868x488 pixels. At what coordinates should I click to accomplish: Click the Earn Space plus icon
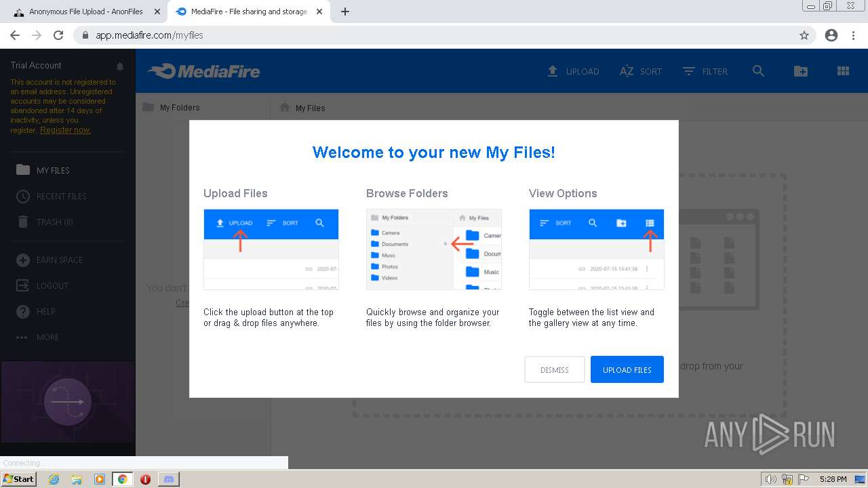tap(23, 260)
